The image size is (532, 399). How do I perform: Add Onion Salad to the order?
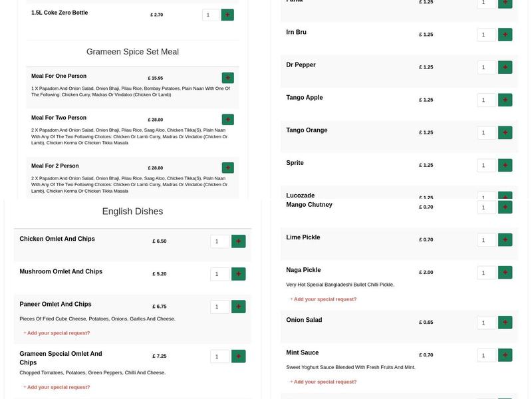point(505,321)
